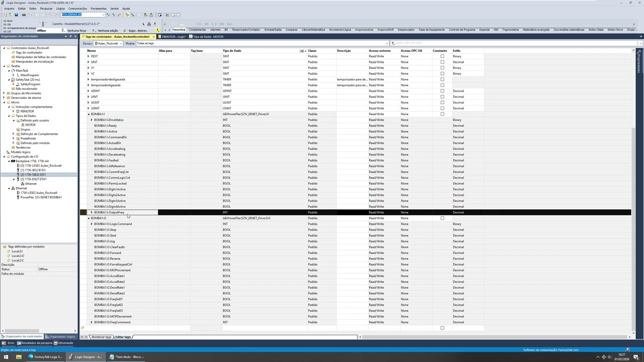644x362 pixels.
Task: Open the Ferramentas menu
Action: (x=99, y=9)
